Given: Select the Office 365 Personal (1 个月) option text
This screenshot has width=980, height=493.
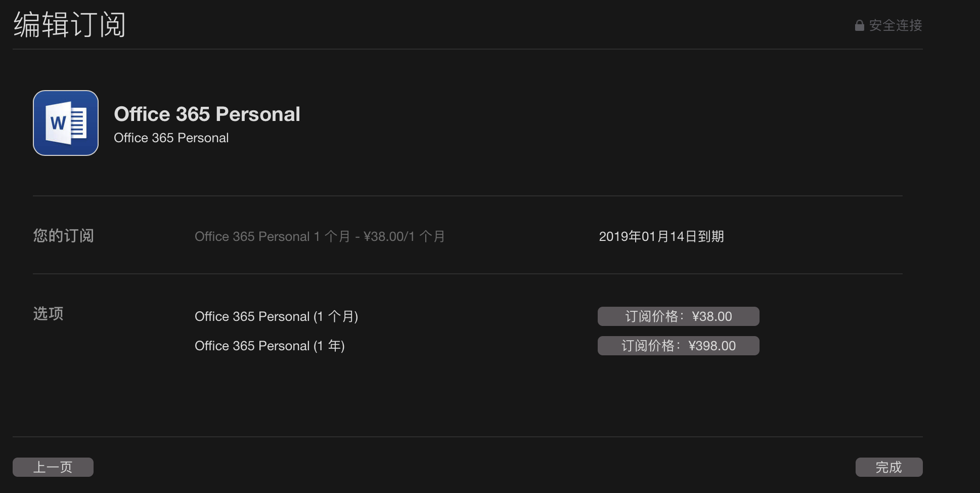Looking at the screenshot, I should (x=276, y=316).
